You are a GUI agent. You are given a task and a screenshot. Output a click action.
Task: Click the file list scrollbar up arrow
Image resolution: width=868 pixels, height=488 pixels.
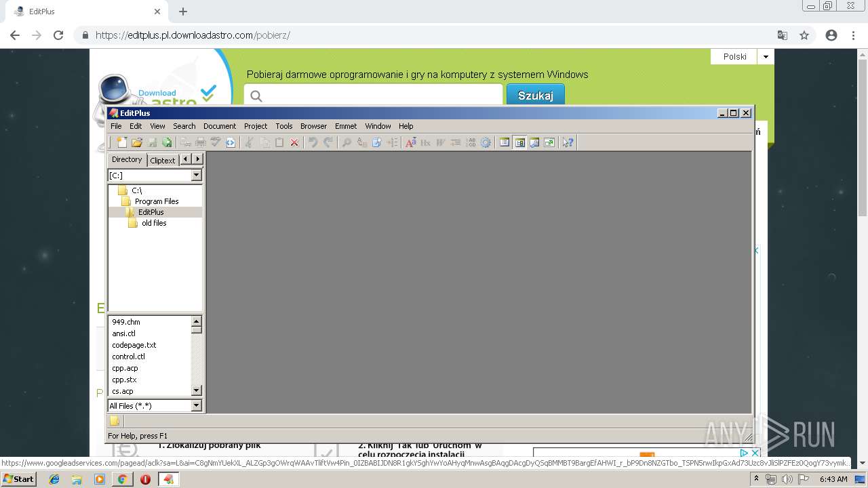(197, 322)
